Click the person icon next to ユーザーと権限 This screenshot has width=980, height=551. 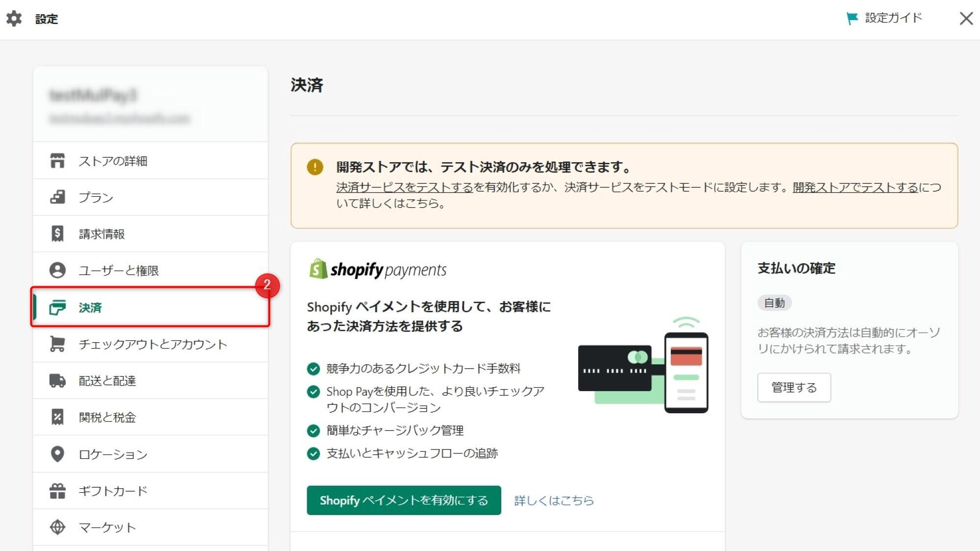(58, 270)
